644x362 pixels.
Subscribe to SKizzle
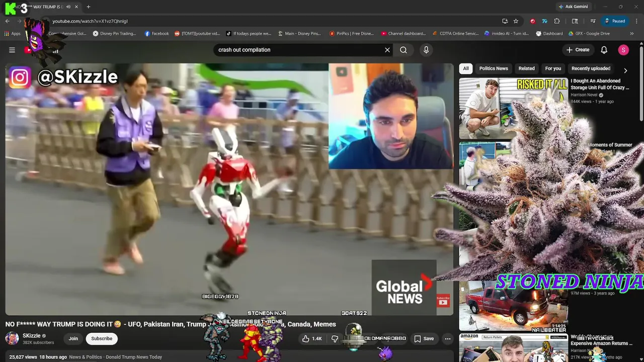[x=102, y=338]
